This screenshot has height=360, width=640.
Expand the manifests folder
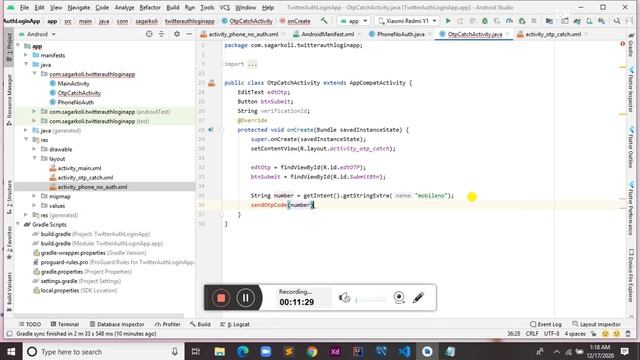click(x=26, y=55)
